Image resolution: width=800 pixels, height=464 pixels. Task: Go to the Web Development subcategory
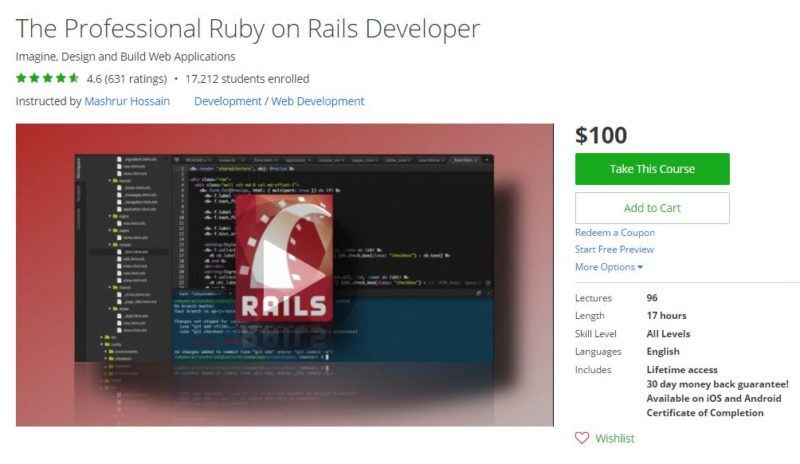tap(317, 101)
